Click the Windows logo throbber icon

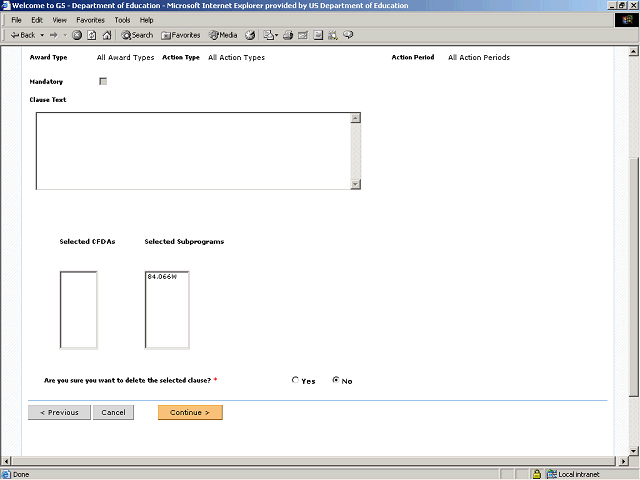pyautogui.click(x=627, y=20)
